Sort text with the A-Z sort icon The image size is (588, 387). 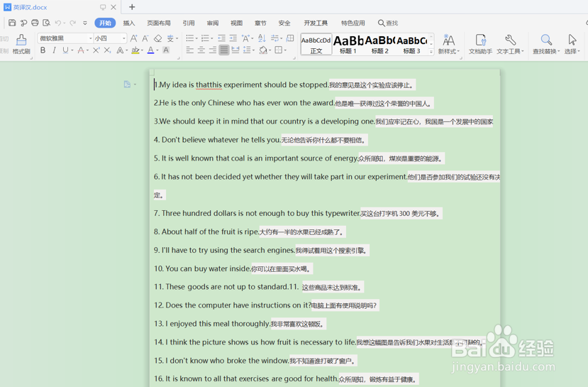click(262, 38)
